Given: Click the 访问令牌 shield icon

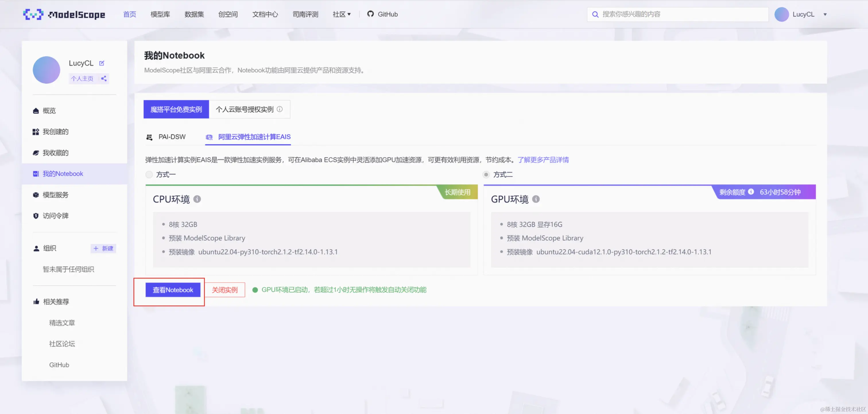Looking at the screenshot, I should click(x=36, y=216).
